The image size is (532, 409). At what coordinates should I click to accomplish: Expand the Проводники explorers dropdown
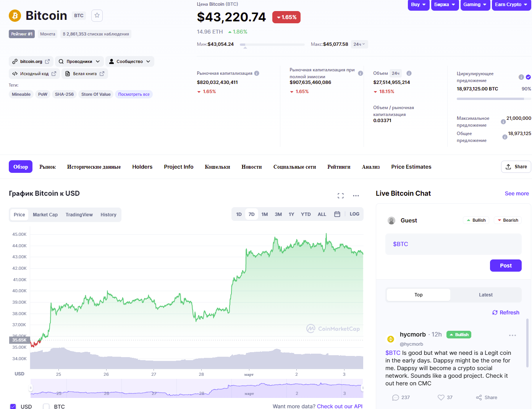(79, 61)
